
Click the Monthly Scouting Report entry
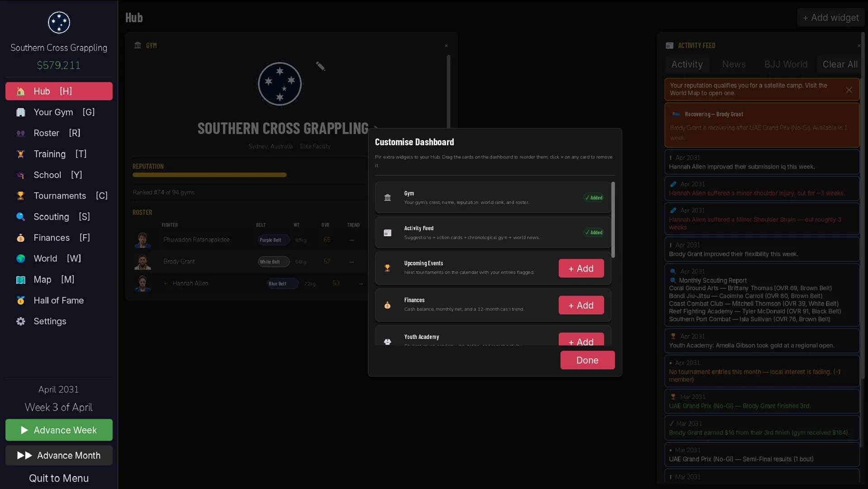coord(762,295)
